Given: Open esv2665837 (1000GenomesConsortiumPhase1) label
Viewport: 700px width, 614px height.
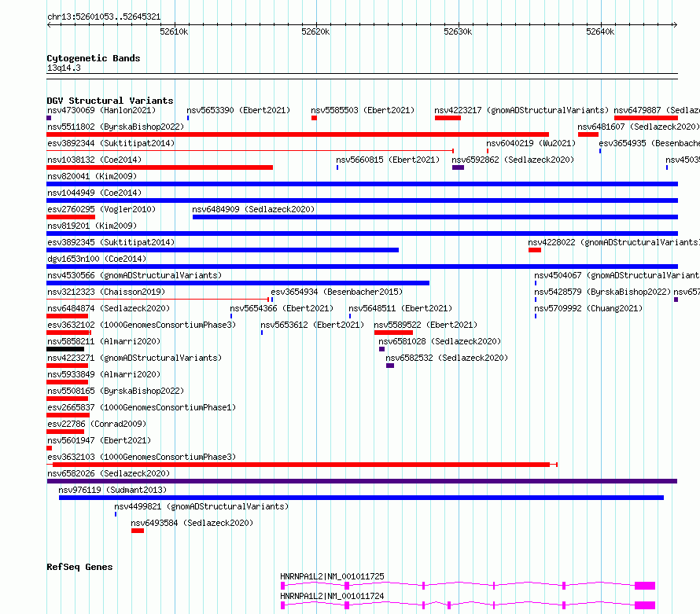Looking at the screenshot, I should [x=142, y=407].
